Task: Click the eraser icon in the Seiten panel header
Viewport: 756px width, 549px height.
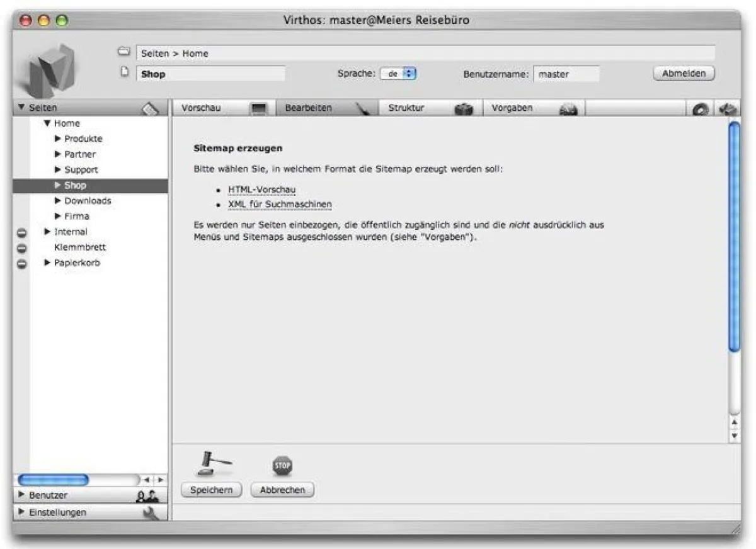Action: (148, 107)
